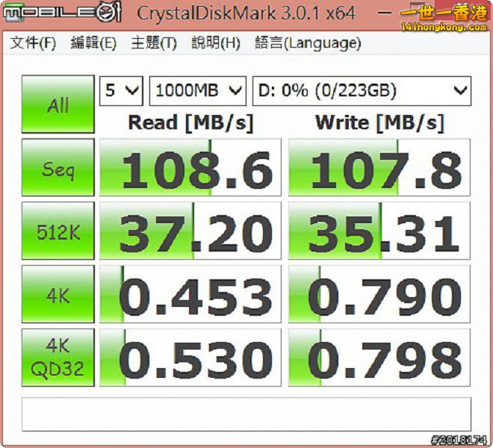Run the 4K random test
This screenshot has height=448, width=493.
[x=58, y=296]
